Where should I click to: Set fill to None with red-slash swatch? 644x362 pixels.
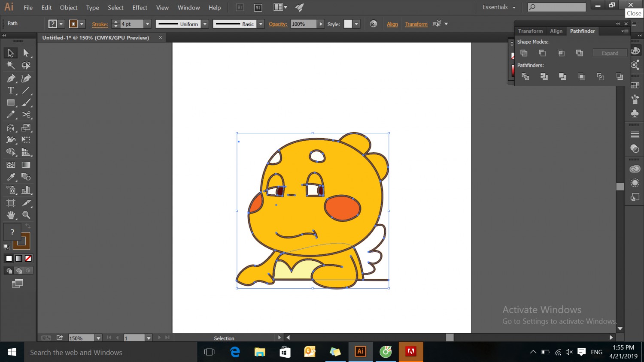point(28,258)
